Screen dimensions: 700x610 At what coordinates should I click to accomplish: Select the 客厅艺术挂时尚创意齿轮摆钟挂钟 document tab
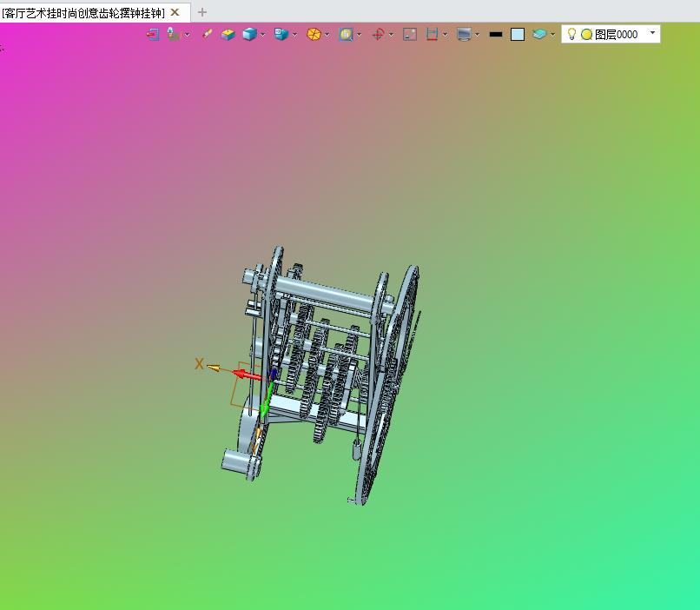click(x=83, y=13)
